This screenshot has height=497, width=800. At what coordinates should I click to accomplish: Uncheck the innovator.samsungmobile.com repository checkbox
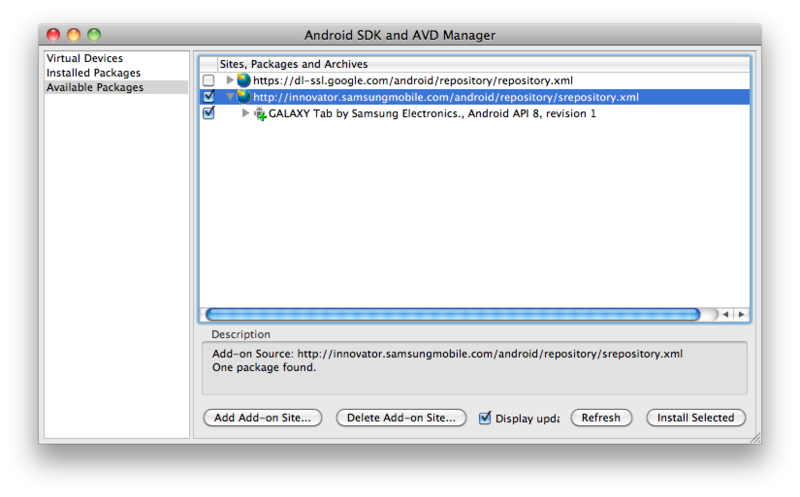209,96
